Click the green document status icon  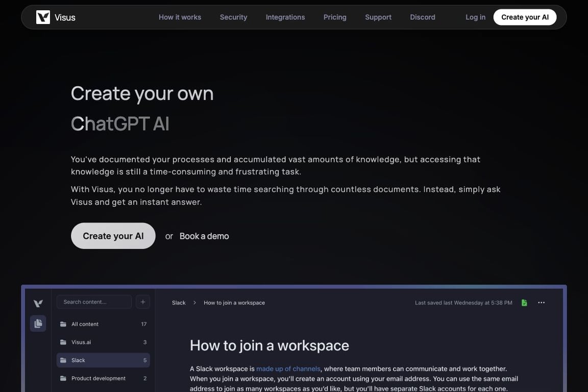(524, 303)
